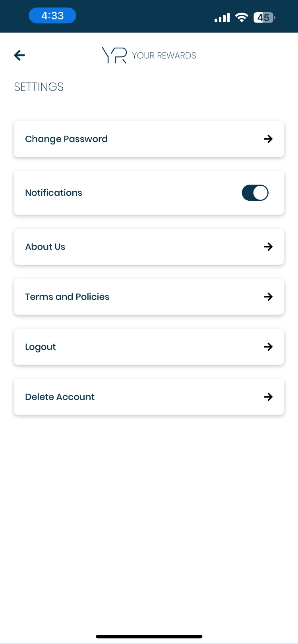Click the Notifications text label
Screen dimensions: 298x644
(x=54, y=193)
